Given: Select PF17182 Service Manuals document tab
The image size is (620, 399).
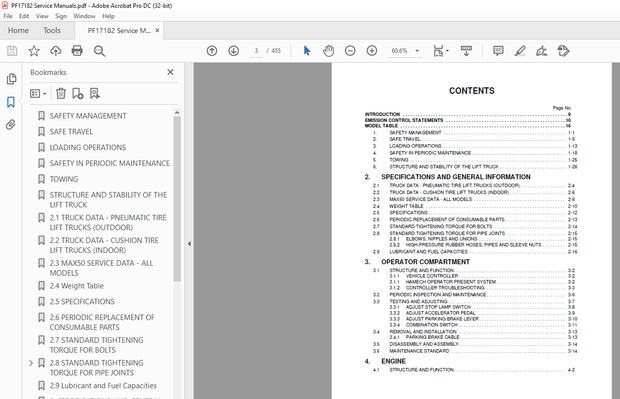Looking at the screenshot, I should point(119,30).
